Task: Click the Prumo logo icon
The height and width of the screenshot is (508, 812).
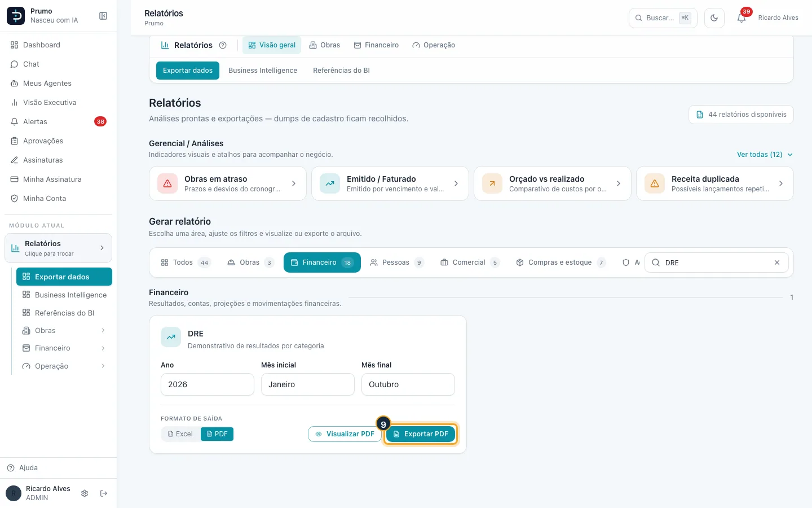Action: (x=16, y=16)
